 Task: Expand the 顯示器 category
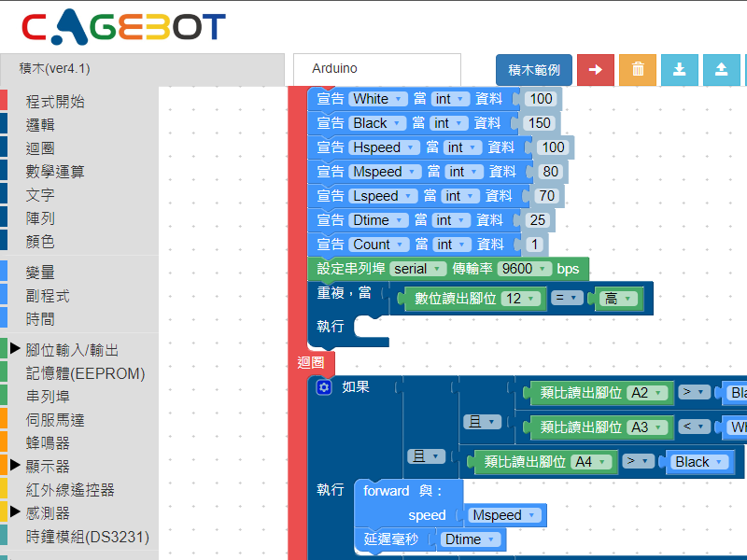click(x=16, y=466)
